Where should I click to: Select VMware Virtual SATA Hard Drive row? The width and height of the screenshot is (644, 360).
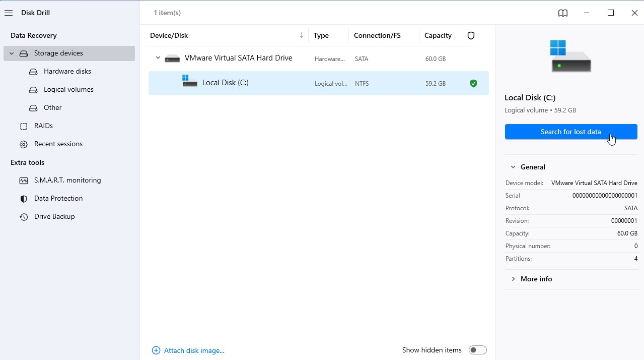tap(319, 58)
